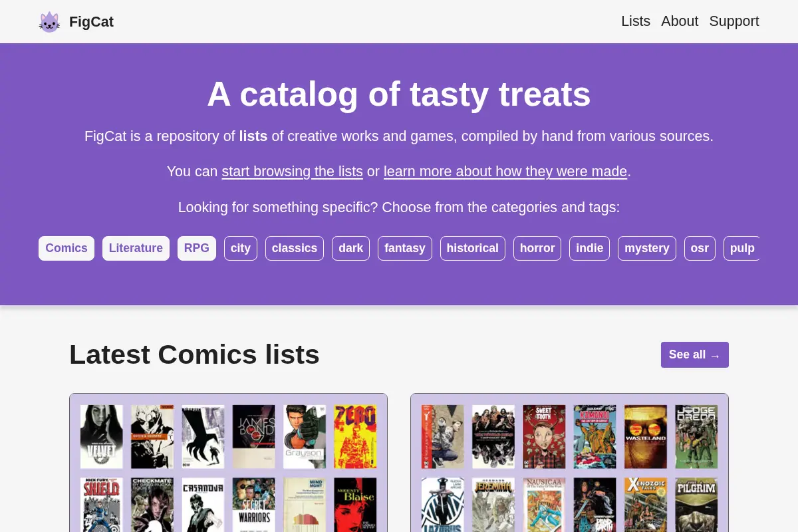
Task: Open the About page in navigation
Action: coord(680,21)
